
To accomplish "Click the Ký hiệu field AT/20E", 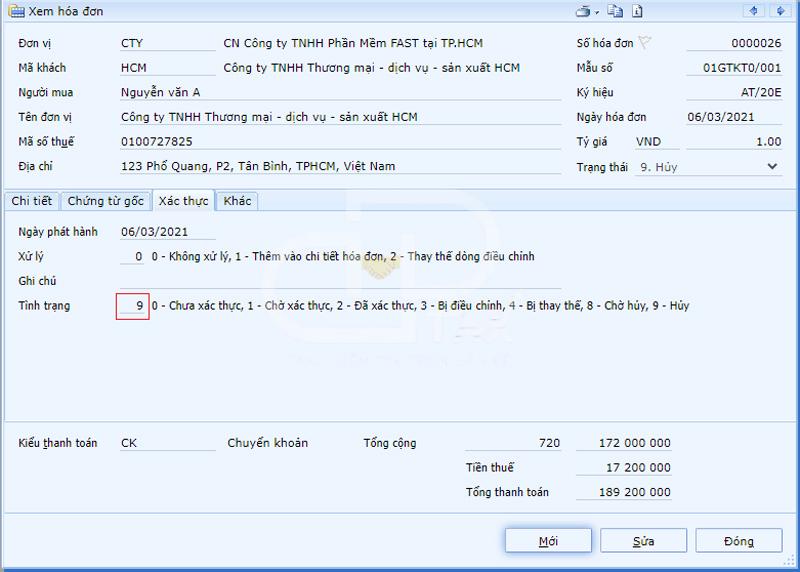I will (734, 92).
